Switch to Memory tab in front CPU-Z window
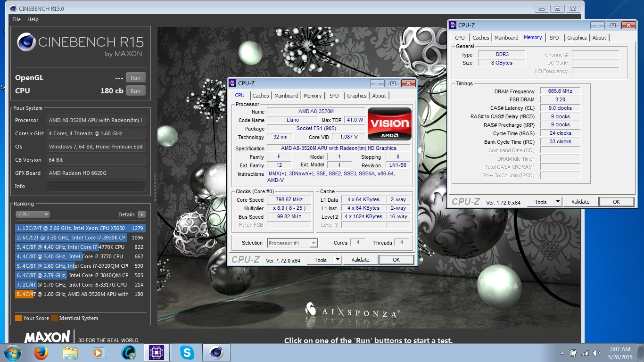644x362 pixels. click(313, 96)
